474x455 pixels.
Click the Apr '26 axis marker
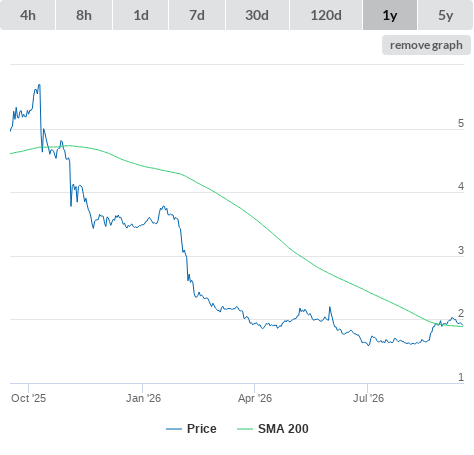coord(255,398)
